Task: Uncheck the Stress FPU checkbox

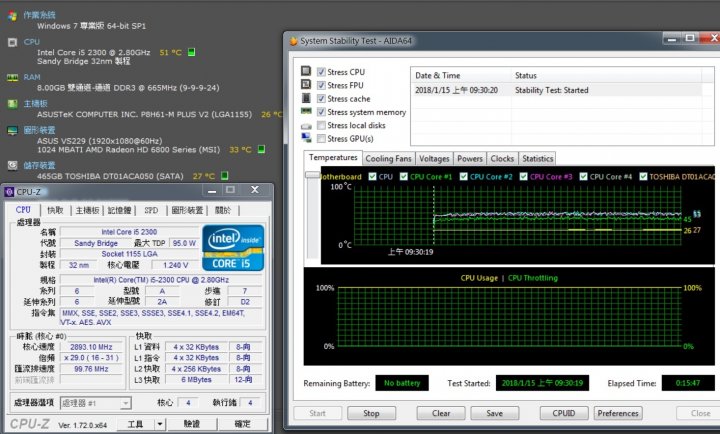Action: (321, 85)
